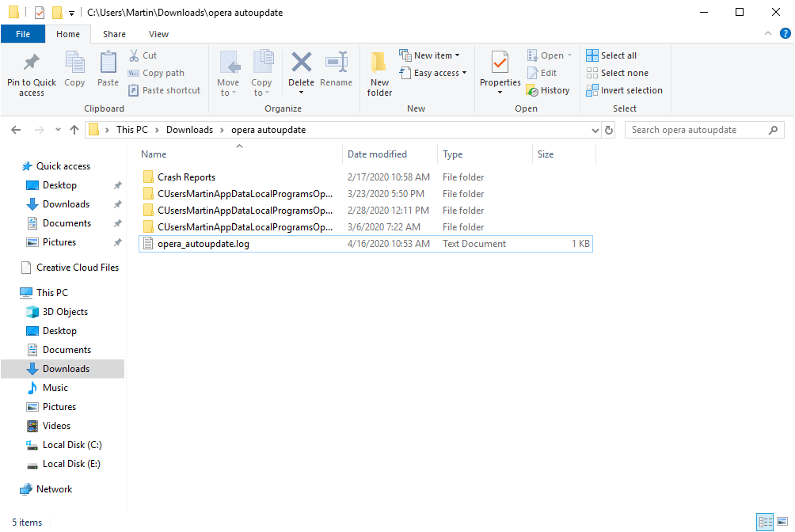Click Select all
This screenshot has width=795, height=532.
click(611, 55)
